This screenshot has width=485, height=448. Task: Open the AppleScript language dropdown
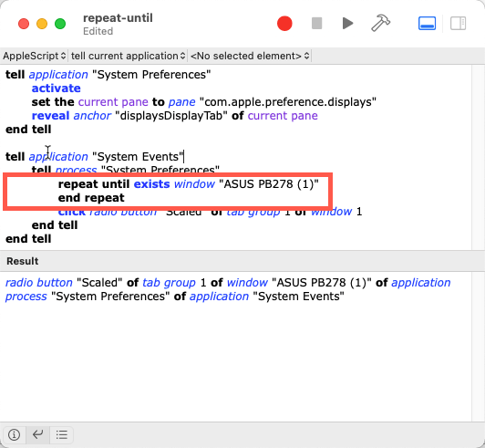pyautogui.click(x=35, y=56)
